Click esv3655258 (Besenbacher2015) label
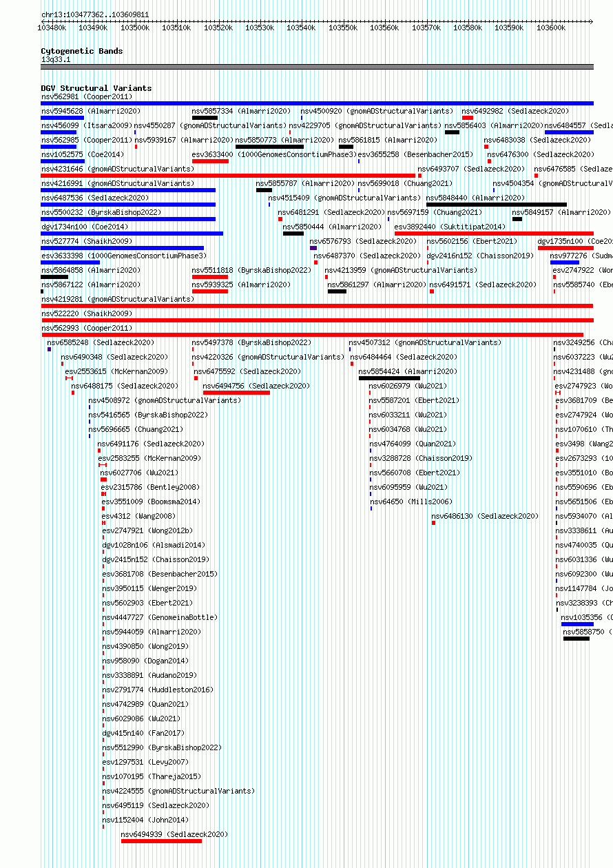 click(x=415, y=154)
